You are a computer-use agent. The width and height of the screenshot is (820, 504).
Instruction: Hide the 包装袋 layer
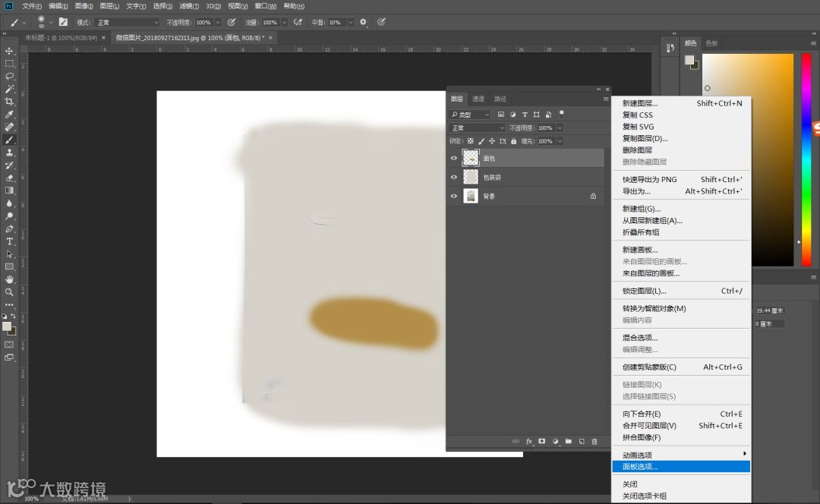pos(453,178)
